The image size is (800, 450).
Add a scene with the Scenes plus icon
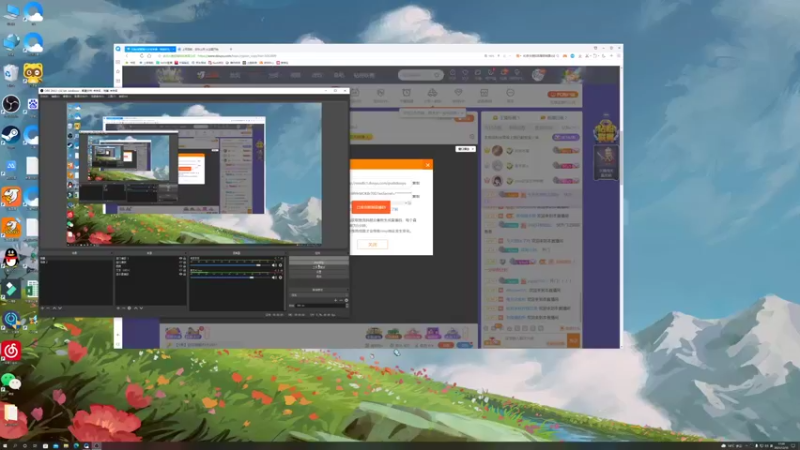(43, 308)
